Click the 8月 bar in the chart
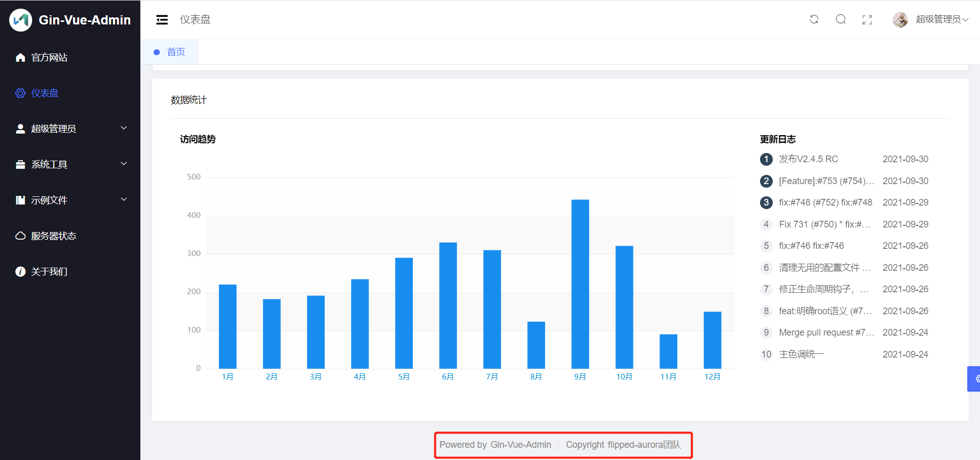 (536, 345)
